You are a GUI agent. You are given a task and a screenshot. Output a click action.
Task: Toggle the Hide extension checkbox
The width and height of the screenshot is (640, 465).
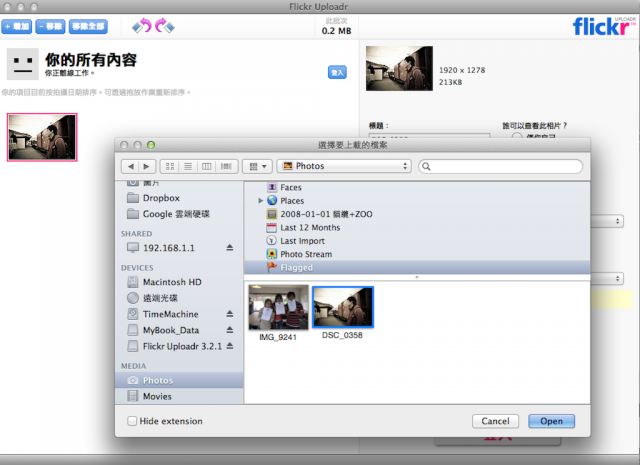pos(132,421)
